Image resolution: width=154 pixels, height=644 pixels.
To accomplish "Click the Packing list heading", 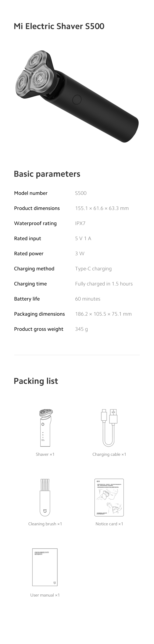I will click(x=36, y=381).
